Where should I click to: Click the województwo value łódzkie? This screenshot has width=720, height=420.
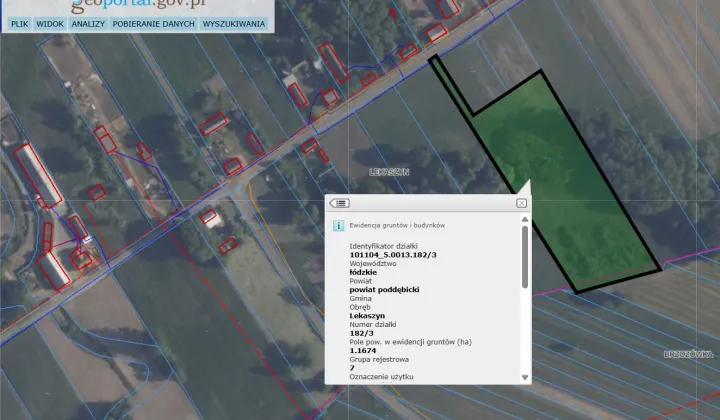point(363,272)
